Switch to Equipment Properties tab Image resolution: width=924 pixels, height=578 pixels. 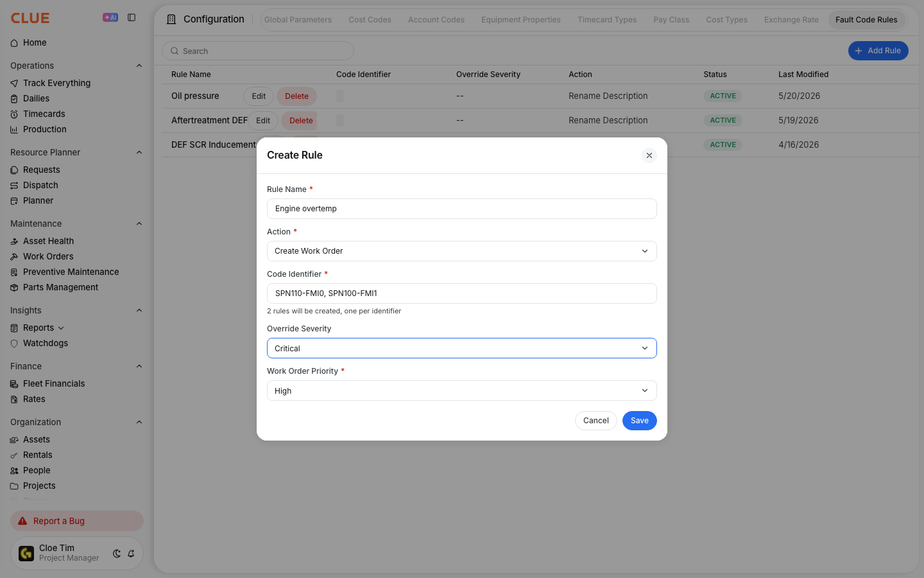521,20
